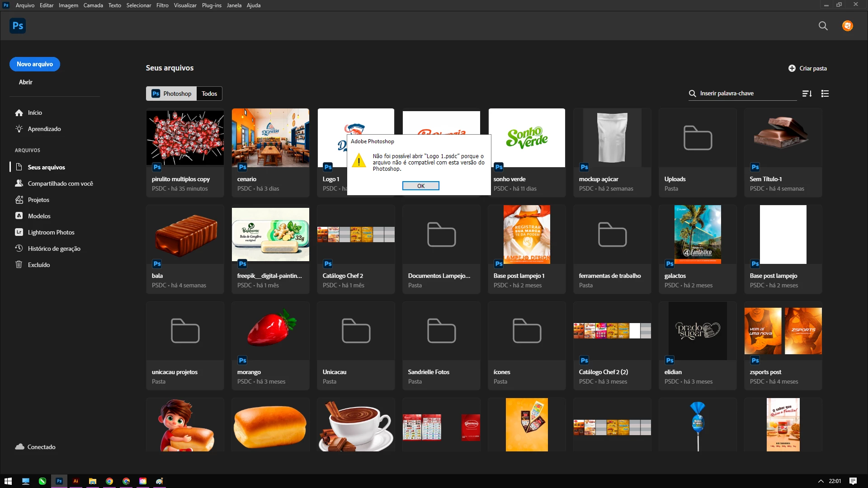This screenshot has height=488, width=868.
Task: Open Histórico de geração sidebar item
Action: 54,249
